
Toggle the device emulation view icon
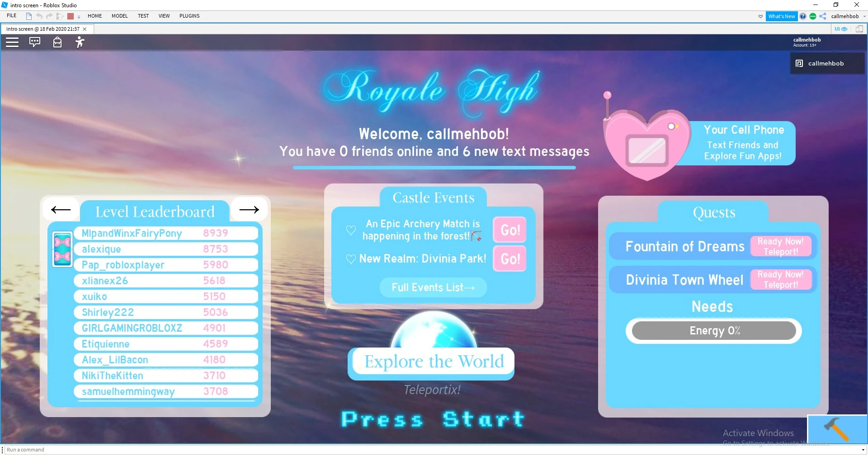[x=859, y=28]
